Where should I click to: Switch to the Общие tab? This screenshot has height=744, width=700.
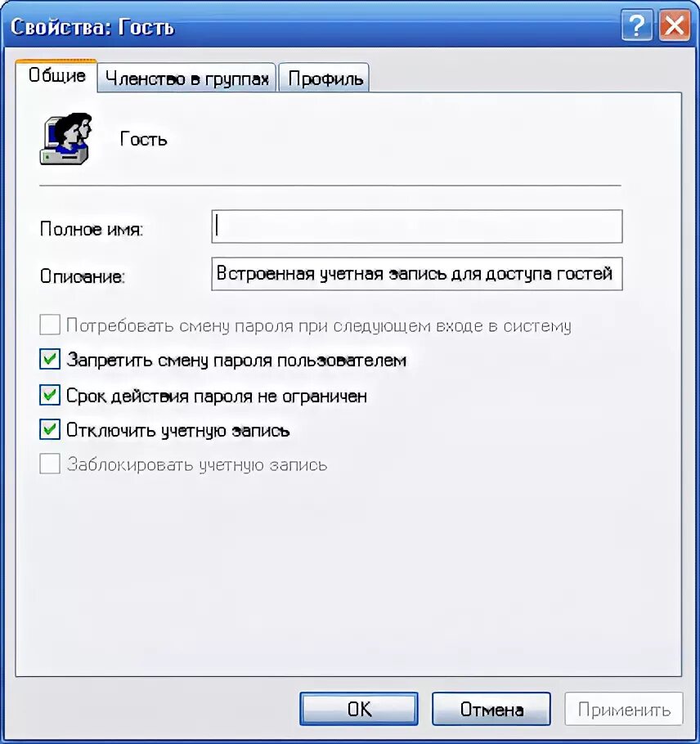pyautogui.click(x=56, y=76)
